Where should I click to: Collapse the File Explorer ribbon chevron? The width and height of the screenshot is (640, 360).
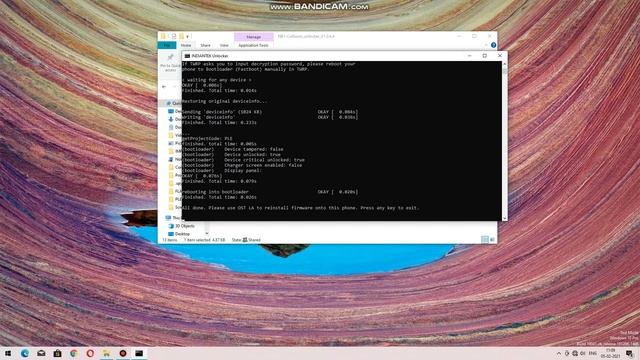pyautogui.click(x=486, y=45)
